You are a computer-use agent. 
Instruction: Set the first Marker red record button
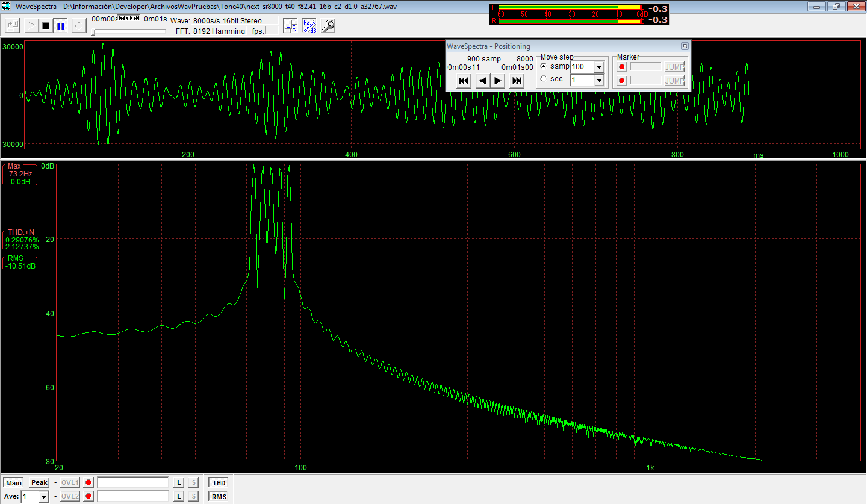(622, 67)
